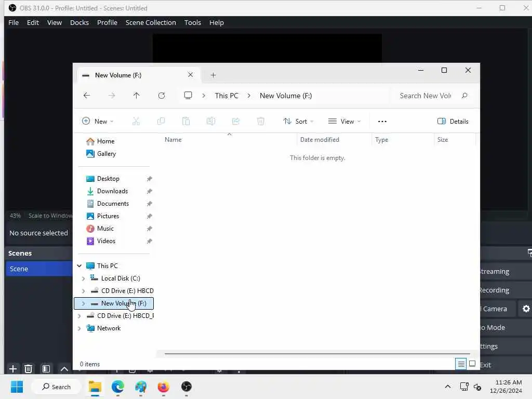
Task: Go back in File Explorer navigation
Action: 87,96
